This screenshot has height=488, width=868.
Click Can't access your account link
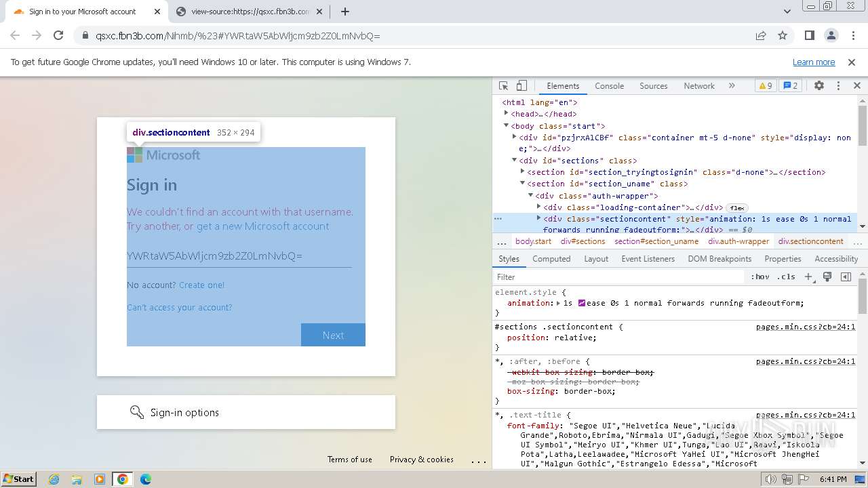coord(179,308)
